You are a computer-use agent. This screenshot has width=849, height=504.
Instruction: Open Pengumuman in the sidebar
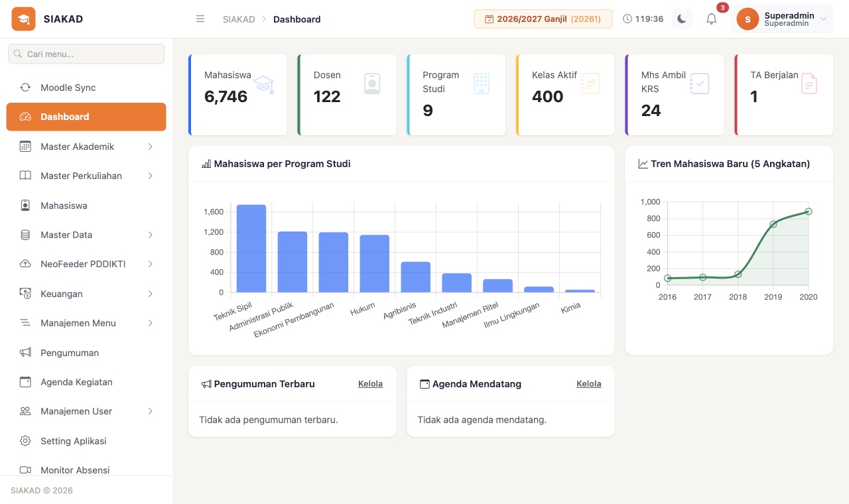(86, 353)
